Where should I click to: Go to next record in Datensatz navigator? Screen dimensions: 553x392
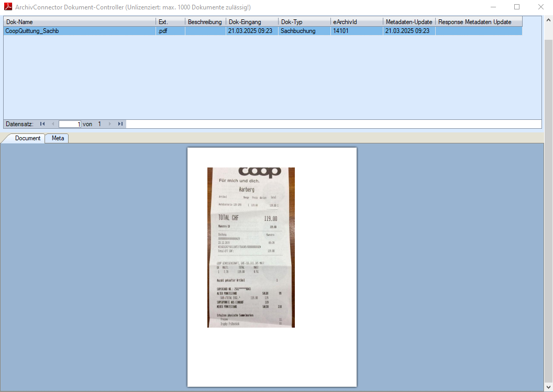point(109,124)
